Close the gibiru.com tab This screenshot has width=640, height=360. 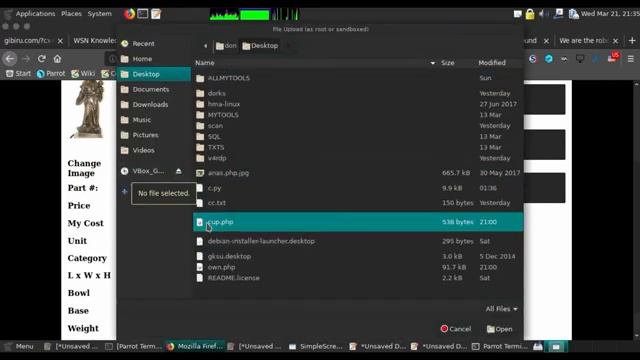(x=60, y=41)
